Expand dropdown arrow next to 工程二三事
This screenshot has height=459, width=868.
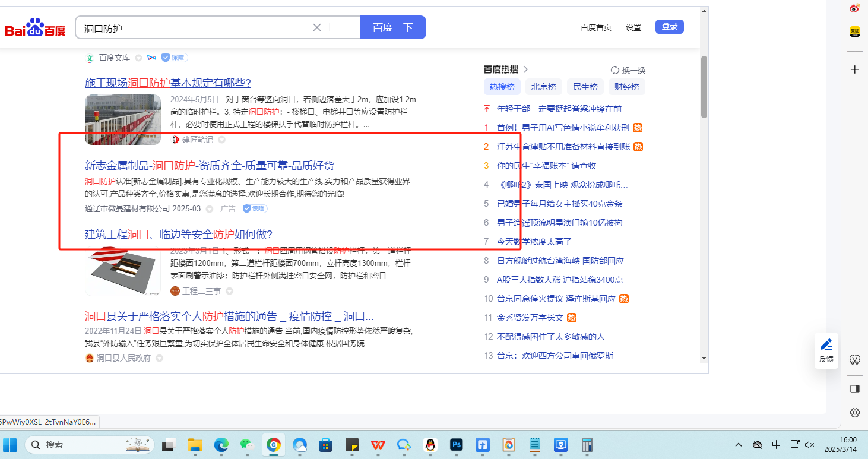[229, 292]
